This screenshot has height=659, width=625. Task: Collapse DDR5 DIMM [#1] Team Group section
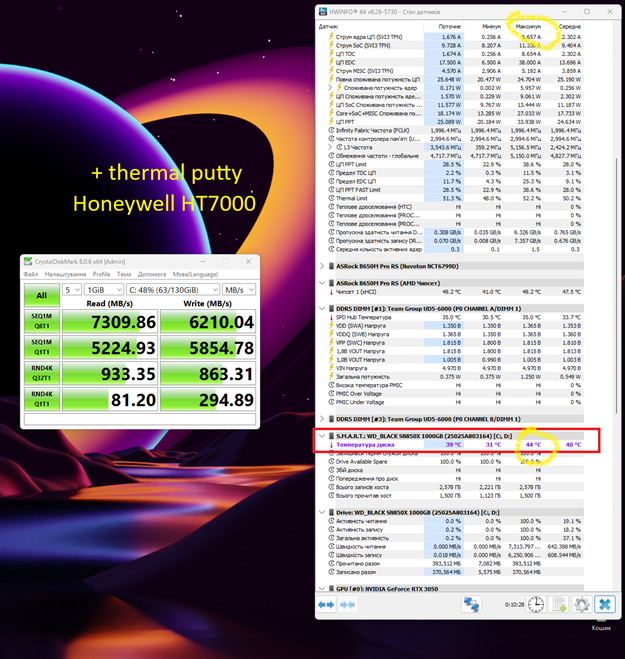322,308
